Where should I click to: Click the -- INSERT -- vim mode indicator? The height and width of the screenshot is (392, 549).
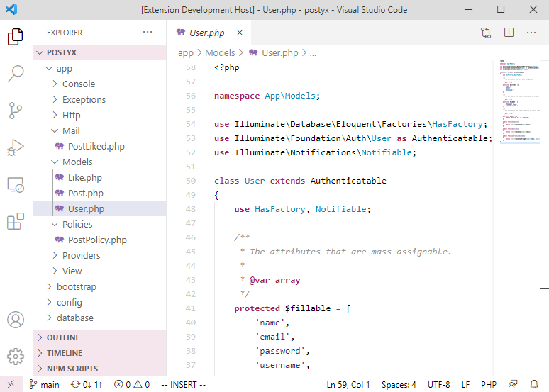pyautogui.click(x=184, y=385)
